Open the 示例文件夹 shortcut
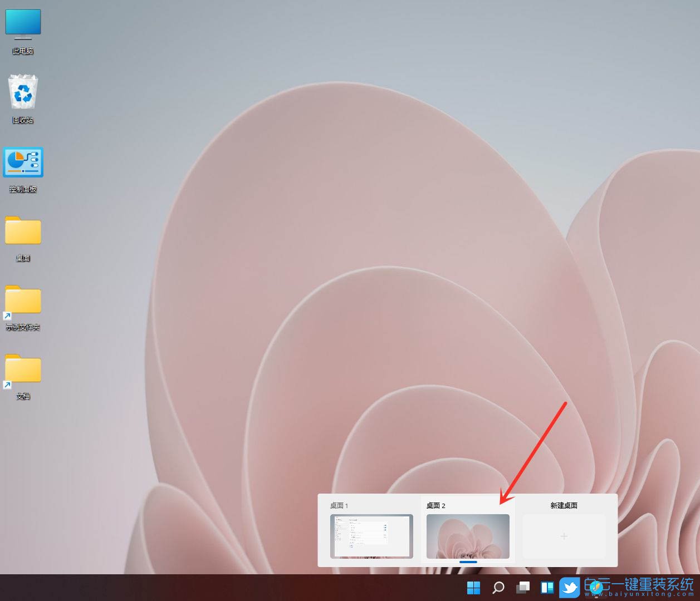This screenshot has width=700, height=601. 23,301
